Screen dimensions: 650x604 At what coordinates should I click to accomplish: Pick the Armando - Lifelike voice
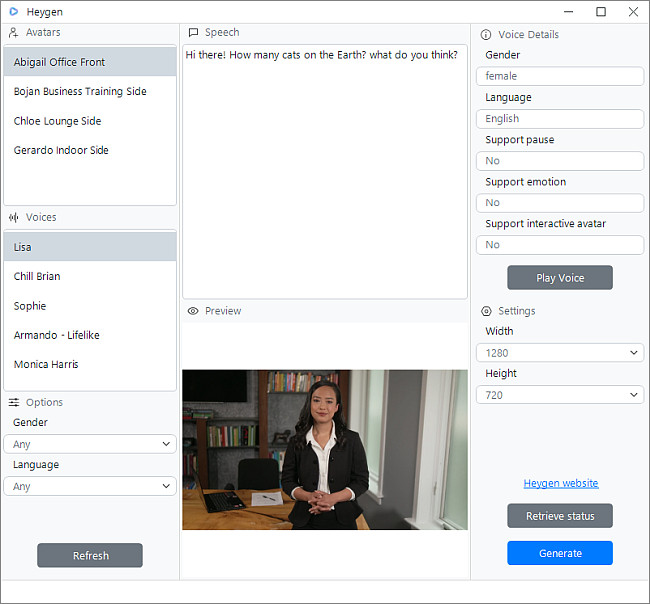coord(90,335)
